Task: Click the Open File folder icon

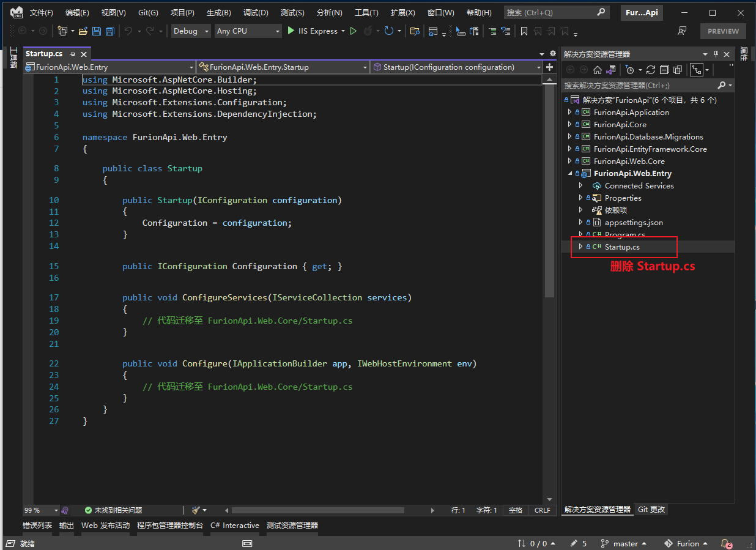Action: (83, 31)
